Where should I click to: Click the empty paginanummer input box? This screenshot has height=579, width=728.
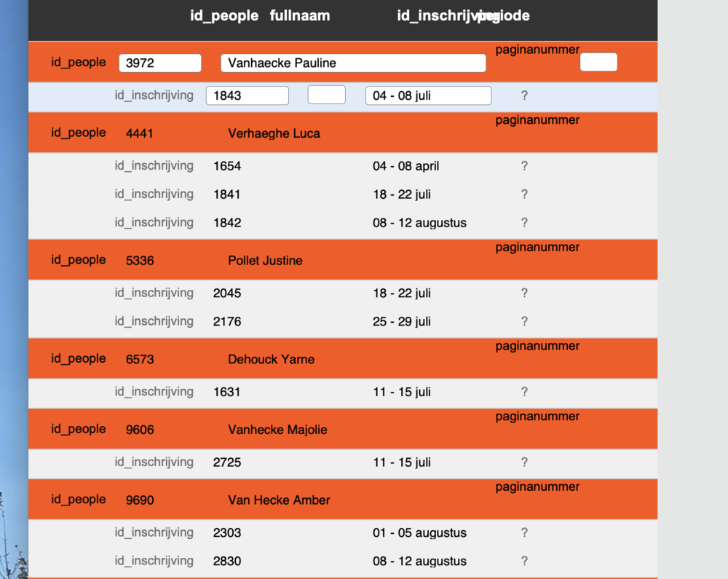[598, 63]
